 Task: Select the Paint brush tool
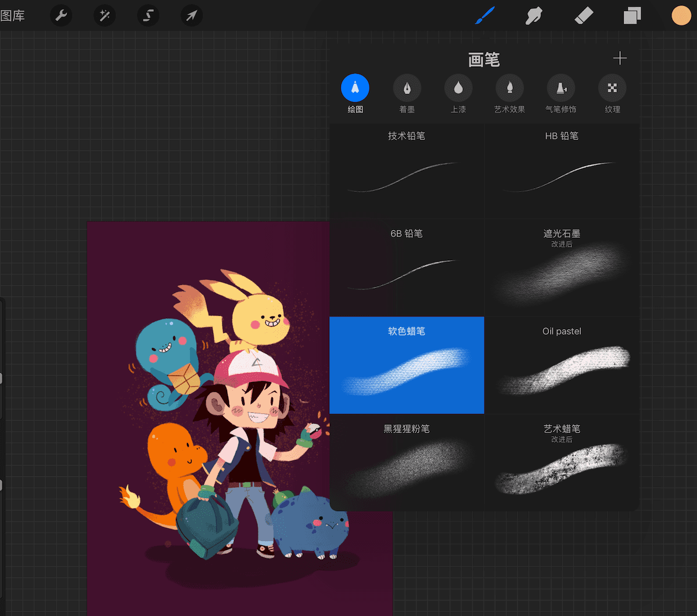484,16
